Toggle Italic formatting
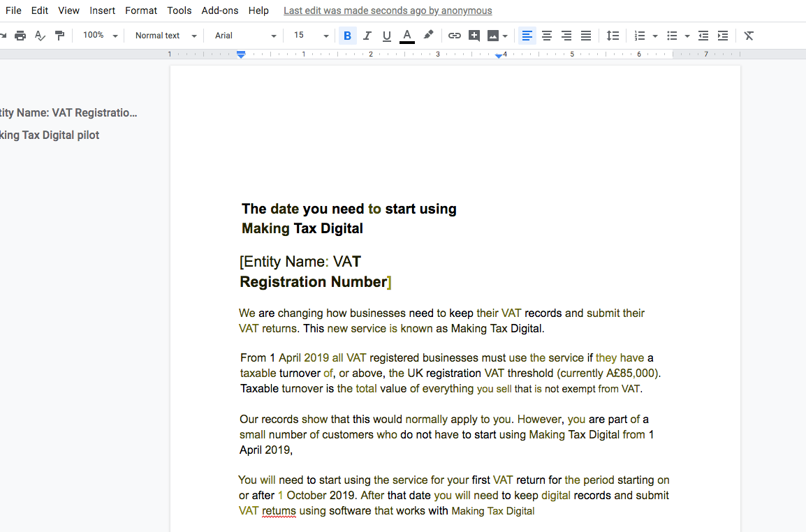The image size is (806, 532). (367, 36)
